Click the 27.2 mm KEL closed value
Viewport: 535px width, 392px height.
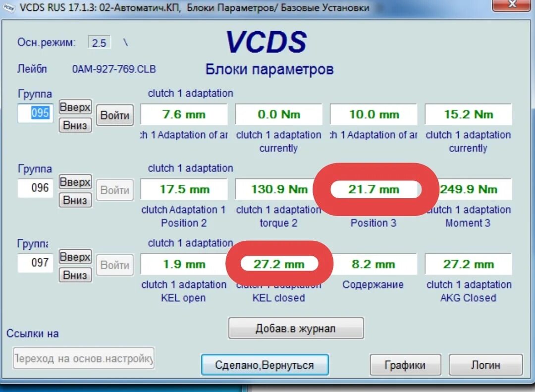(279, 264)
